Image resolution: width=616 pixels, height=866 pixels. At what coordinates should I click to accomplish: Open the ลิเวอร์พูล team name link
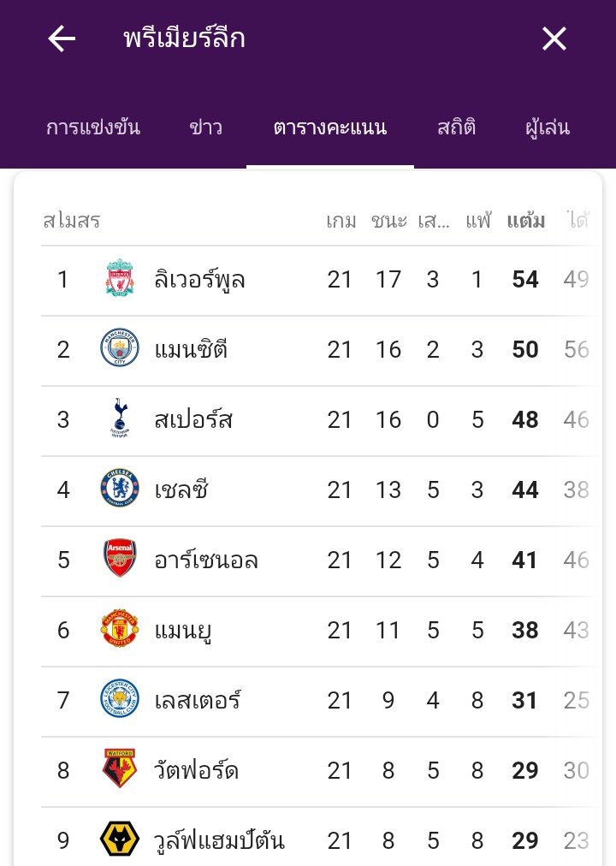tap(199, 279)
